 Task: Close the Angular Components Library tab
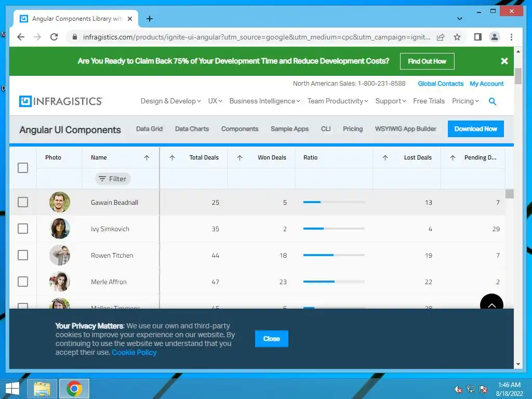129,19
